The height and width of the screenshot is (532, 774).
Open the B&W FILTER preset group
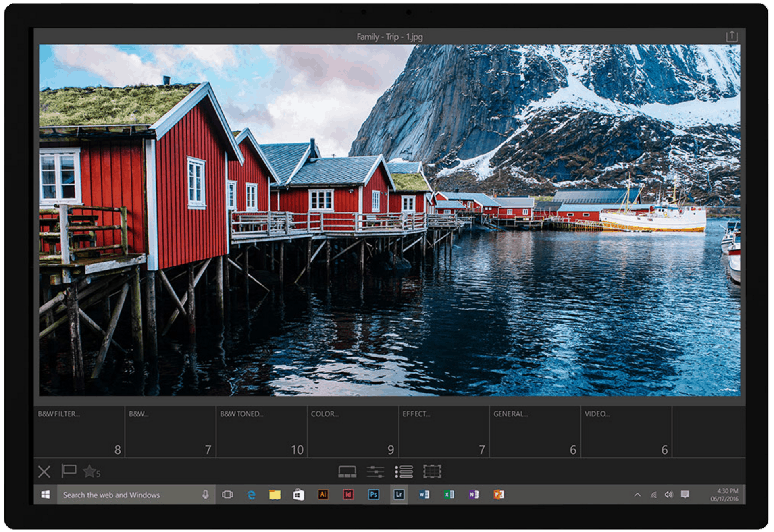[x=79, y=431]
